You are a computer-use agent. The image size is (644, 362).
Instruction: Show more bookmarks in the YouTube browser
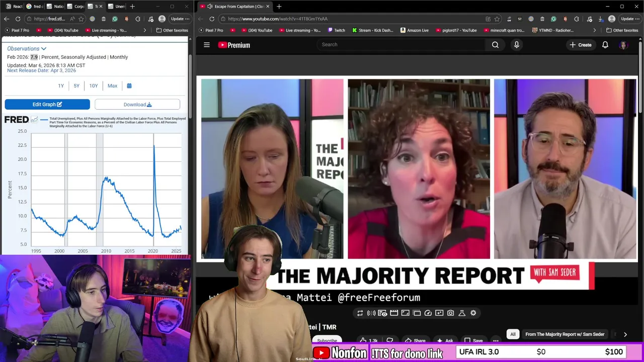594,30
